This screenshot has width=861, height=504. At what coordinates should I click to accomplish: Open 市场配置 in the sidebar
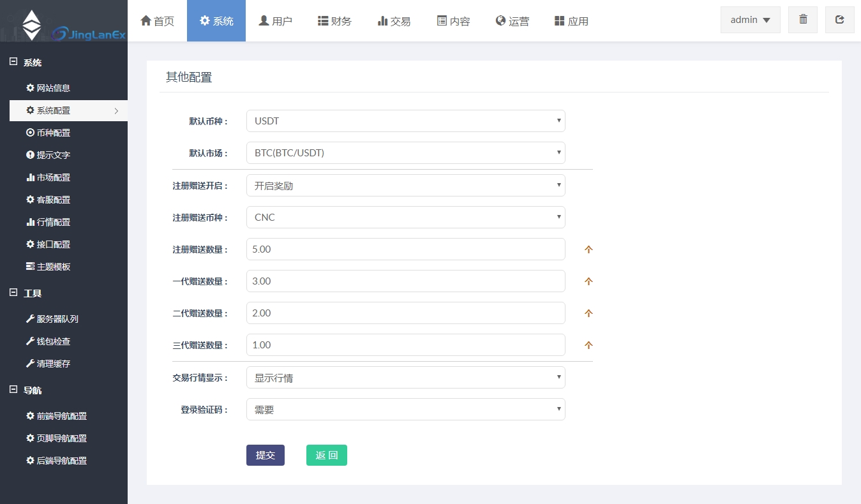[48, 177]
